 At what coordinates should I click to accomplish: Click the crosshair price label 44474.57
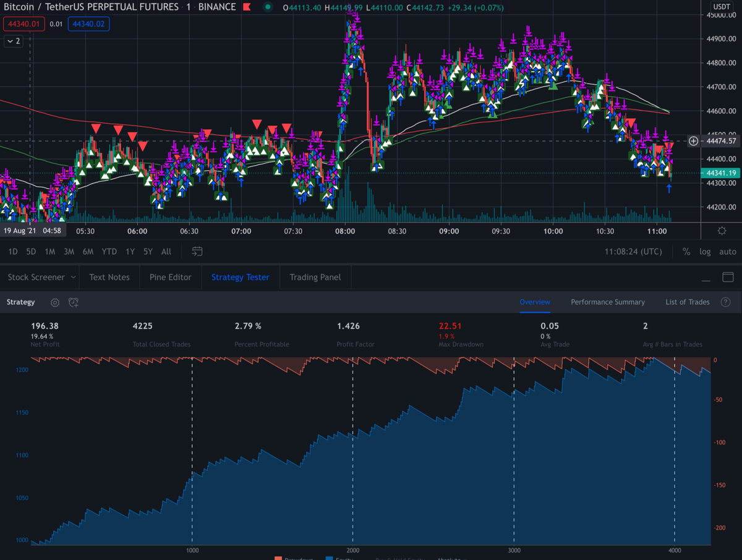point(721,141)
